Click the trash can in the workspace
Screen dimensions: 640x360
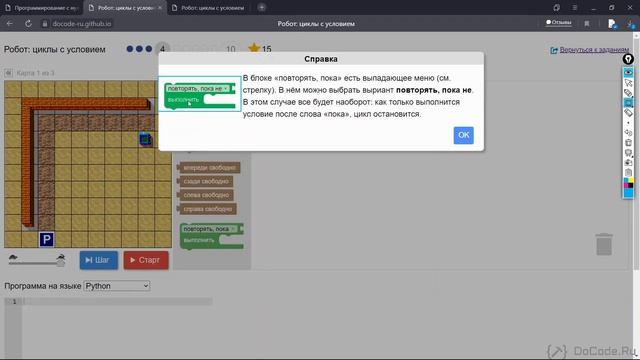tap(604, 244)
